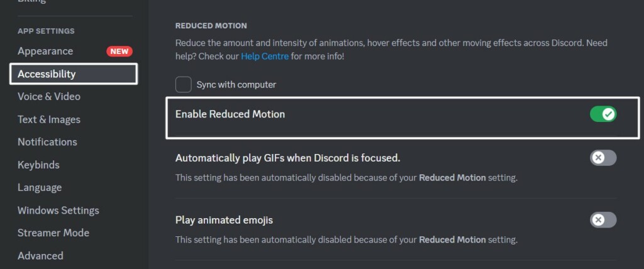
Task: Open the Appearance settings page
Action: [45, 51]
